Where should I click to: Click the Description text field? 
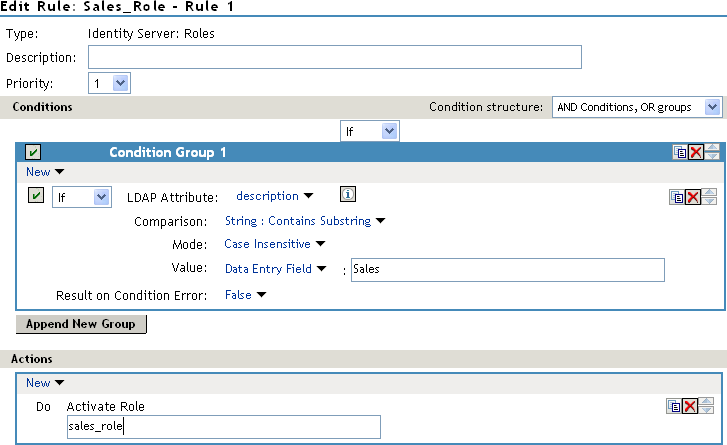coord(334,58)
